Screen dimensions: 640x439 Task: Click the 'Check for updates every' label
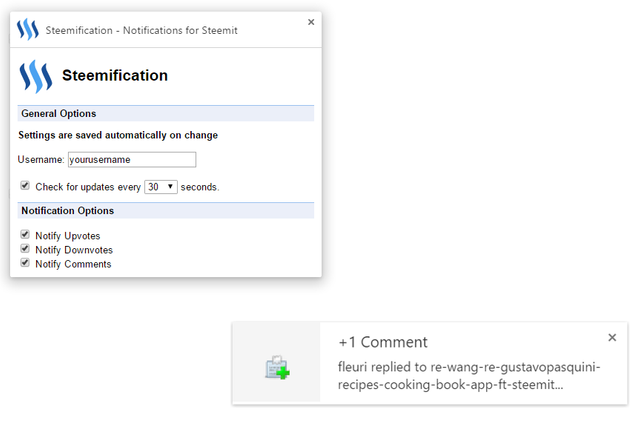[88, 187]
